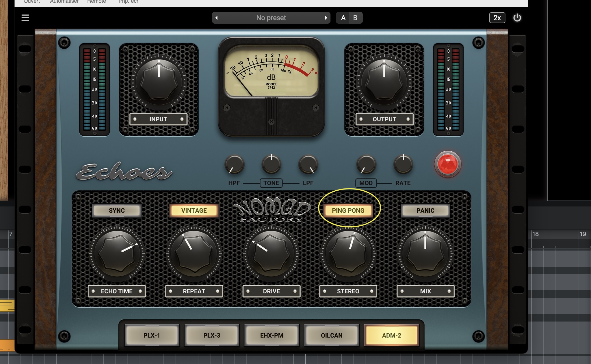Click bar 18 on the timeline ruler
This screenshot has width=591, height=364.
pyautogui.click(x=536, y=234)
